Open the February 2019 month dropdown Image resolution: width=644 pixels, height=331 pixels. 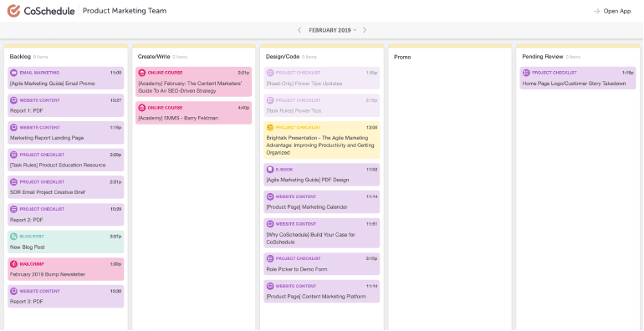(x=332, y=30)
